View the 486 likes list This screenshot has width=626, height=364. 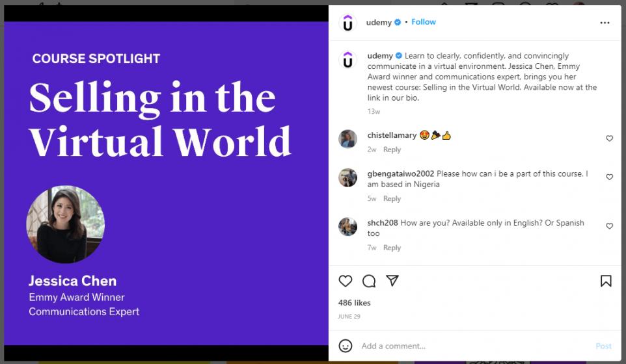click(x=354, y=303)
